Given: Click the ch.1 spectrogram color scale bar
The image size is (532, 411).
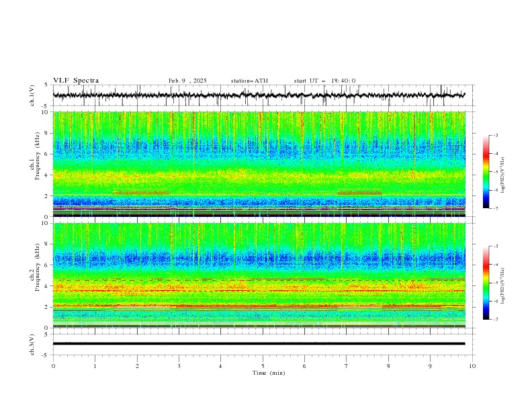Looking at the screenshot, I should (x=486, y=172).
